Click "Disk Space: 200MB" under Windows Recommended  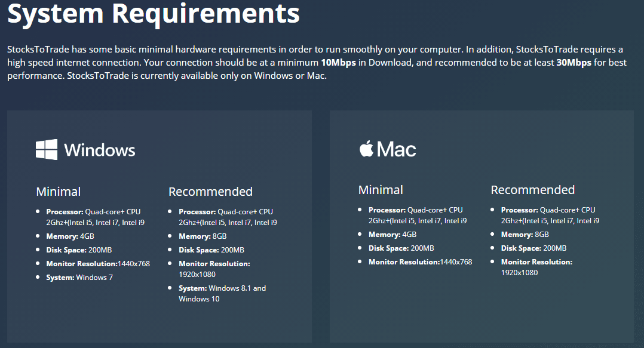click(x=211, y=250)
